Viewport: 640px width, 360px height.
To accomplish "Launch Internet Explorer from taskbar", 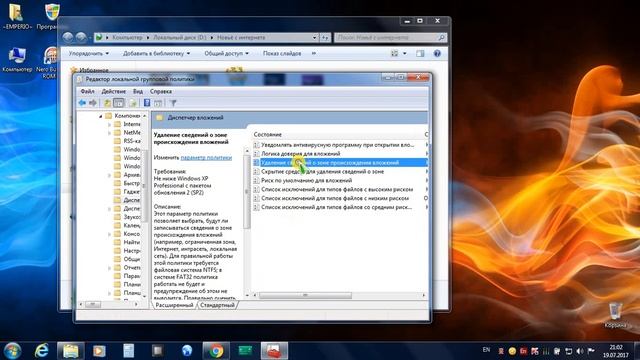I will coord(42,351).
